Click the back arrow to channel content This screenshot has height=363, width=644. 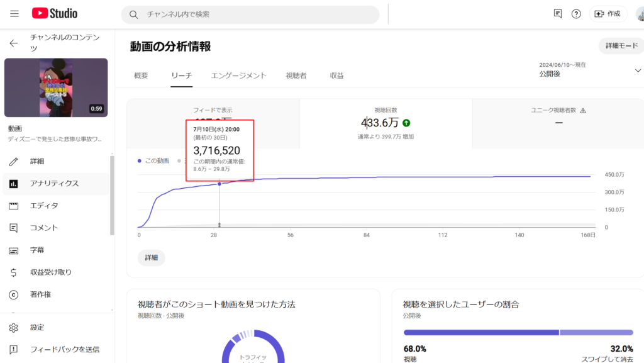pyautogui.click(x=14, y=43)
